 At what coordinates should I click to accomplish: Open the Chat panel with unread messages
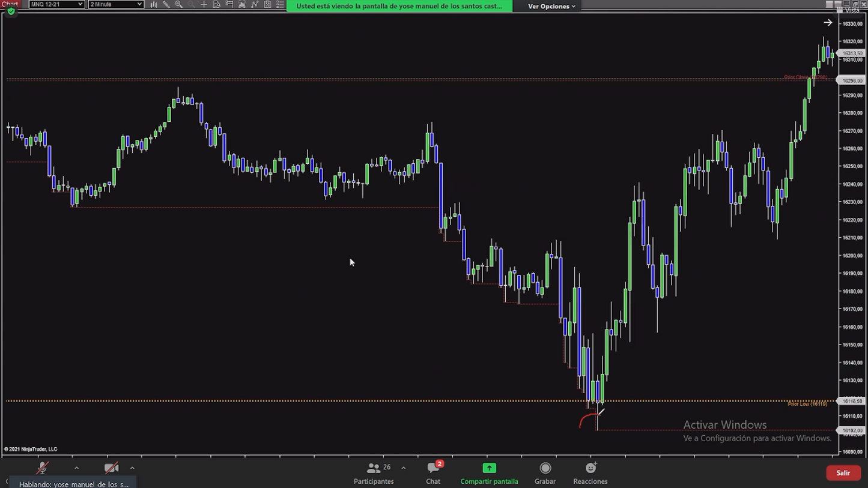point(433,472)
